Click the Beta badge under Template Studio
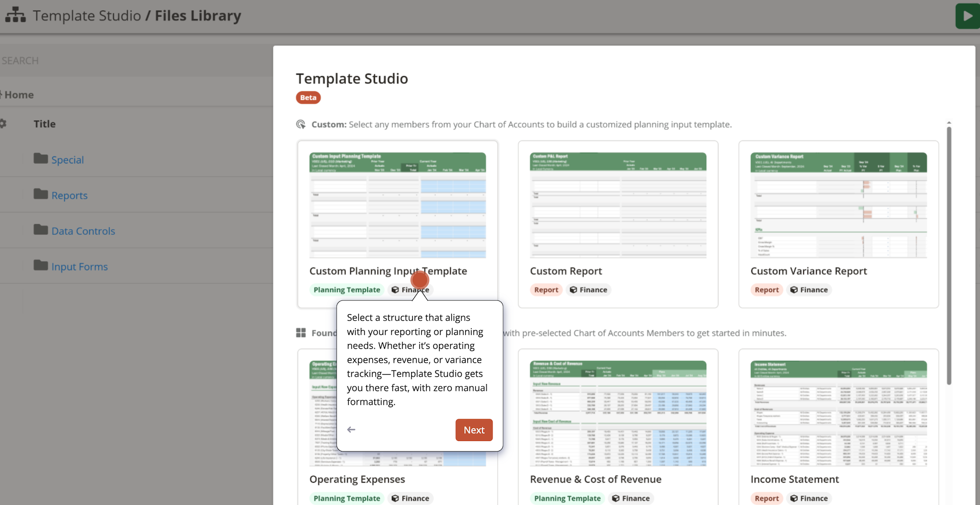This screenshot has width=980, height=505. click(308, 97)
